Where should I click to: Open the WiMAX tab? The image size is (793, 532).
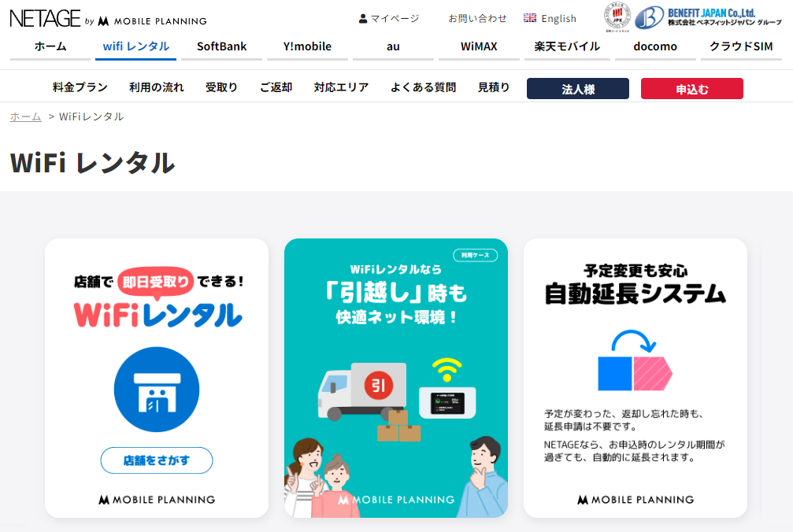pos(479,46)
